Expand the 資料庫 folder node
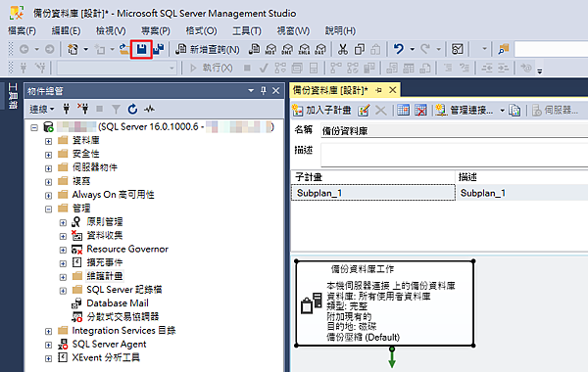Screen dimensions: 588x372 [48, 141]
